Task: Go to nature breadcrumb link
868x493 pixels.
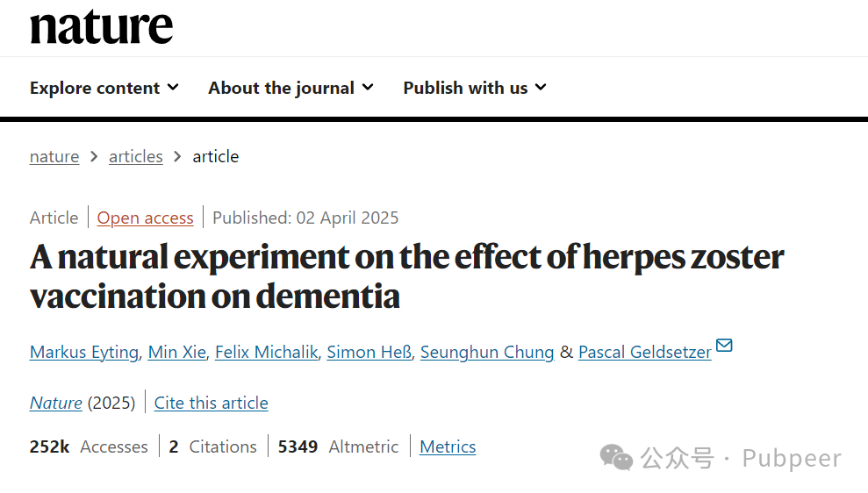Action: pos(54,157)
